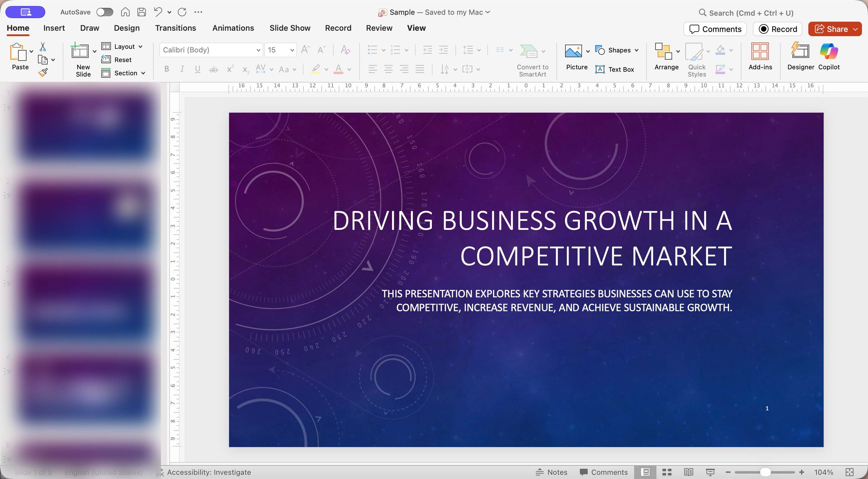Toggle the AutoSave switch

105,12
